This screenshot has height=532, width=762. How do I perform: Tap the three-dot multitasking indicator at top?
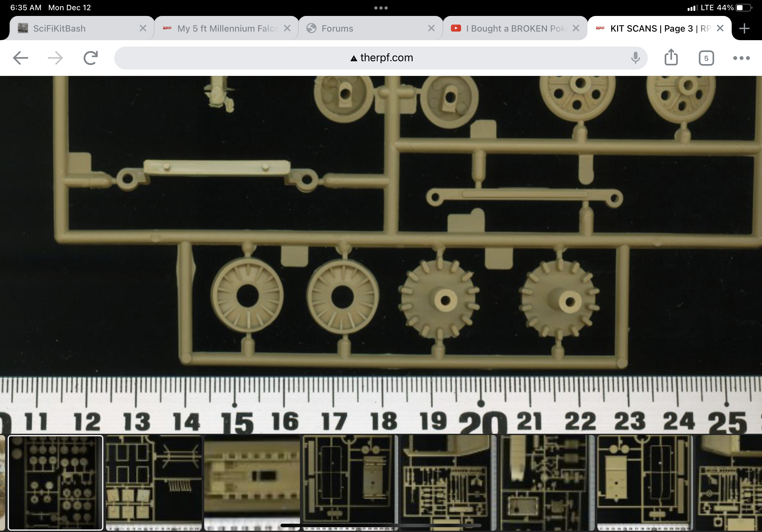(381, 8)
